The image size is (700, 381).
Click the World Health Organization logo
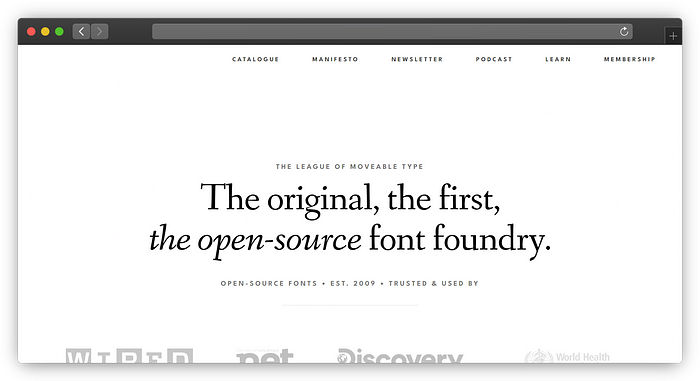[x=567, y=356]
